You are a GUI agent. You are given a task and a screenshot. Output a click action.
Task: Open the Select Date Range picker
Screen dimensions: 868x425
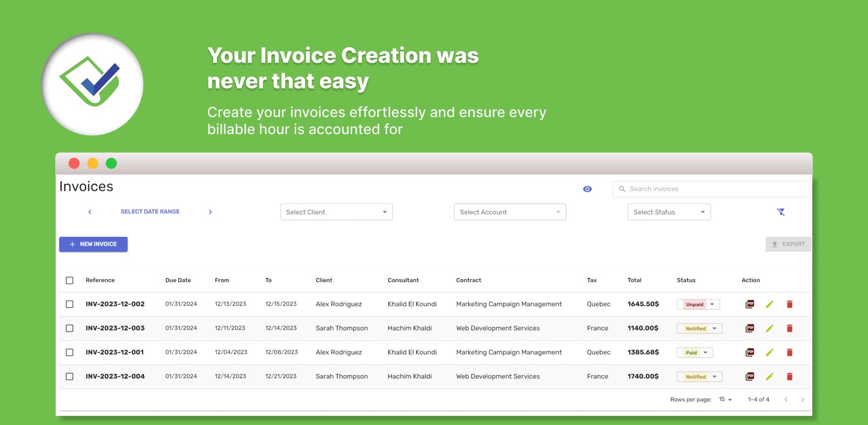tap(150, 212)
